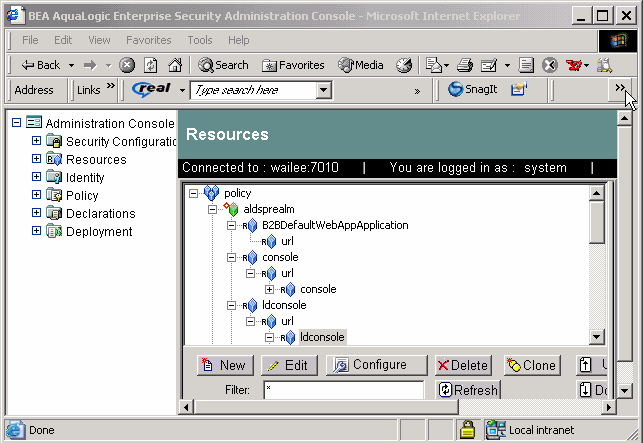Viewport: 643px width, 443px height.
Task: Open the Favorites toolbar button
Action: (x=293, y=65)
